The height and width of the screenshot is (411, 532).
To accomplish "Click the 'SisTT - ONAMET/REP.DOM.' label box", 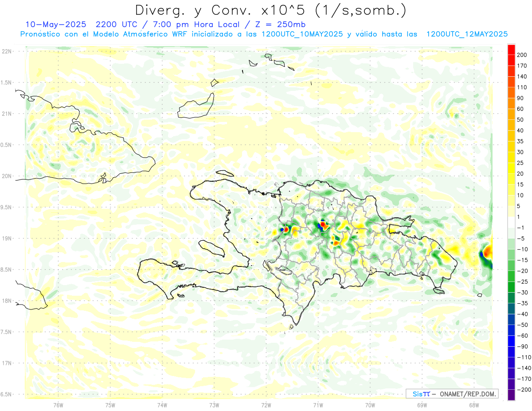I will coord(452,394).
